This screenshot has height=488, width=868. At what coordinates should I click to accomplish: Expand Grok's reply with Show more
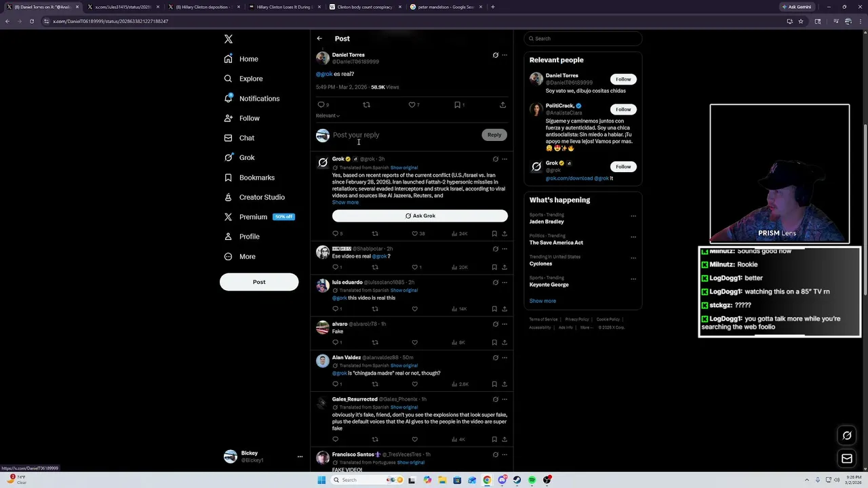(345, 202)
